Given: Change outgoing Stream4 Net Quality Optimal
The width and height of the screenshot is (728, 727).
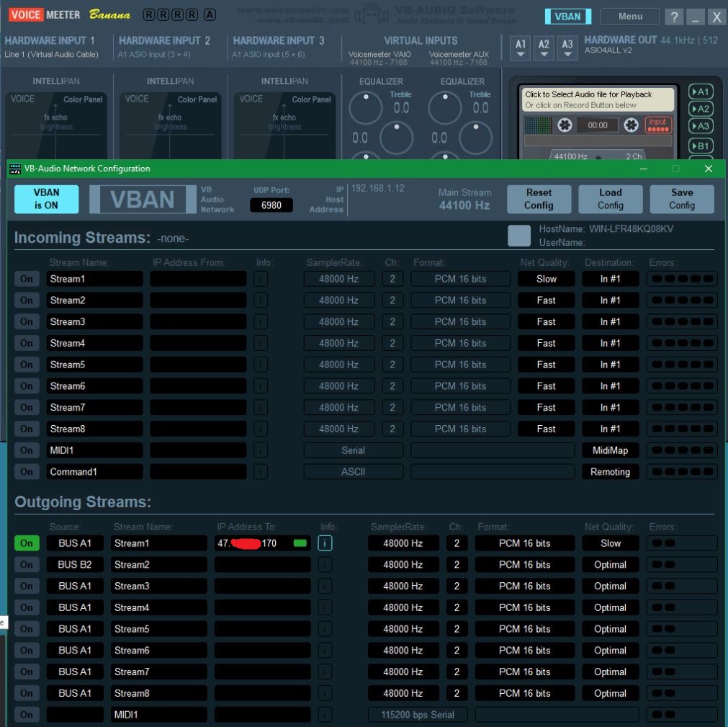Looking at the screenshot, I should [x=610, y=607].
